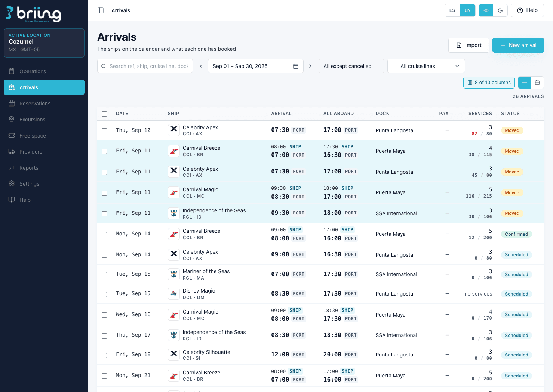Open Help from the top bar
553x392 pixels.
527,10
